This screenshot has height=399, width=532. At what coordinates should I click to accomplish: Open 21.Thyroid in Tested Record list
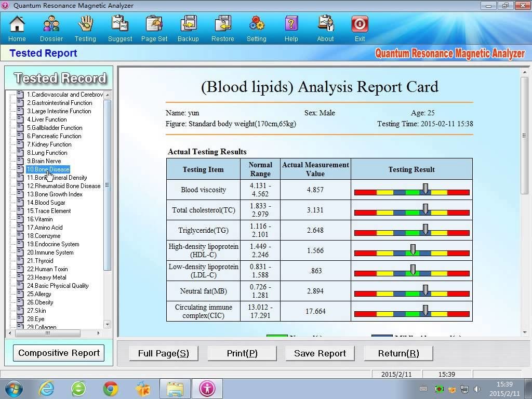click(x=40, y=261)
